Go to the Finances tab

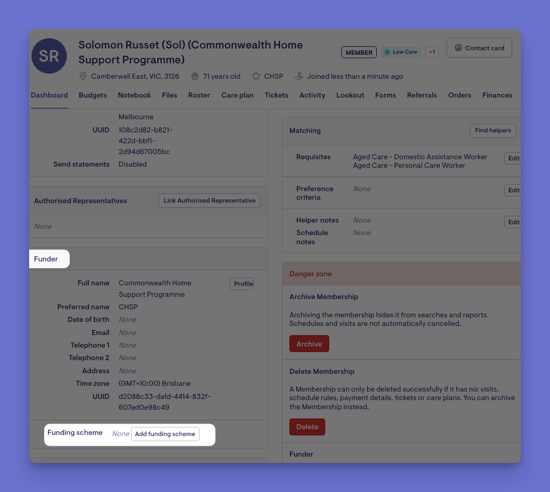[x=497, y=95]
